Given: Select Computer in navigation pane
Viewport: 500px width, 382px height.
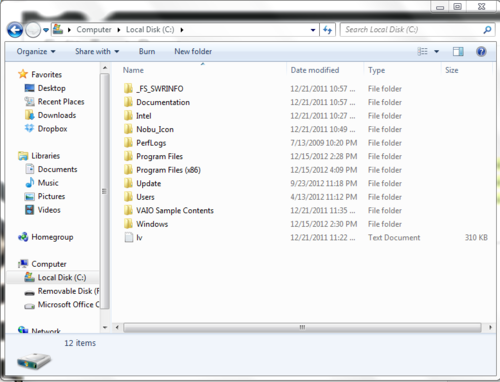Looking at the screenshot, I should [x=49, y=264].
